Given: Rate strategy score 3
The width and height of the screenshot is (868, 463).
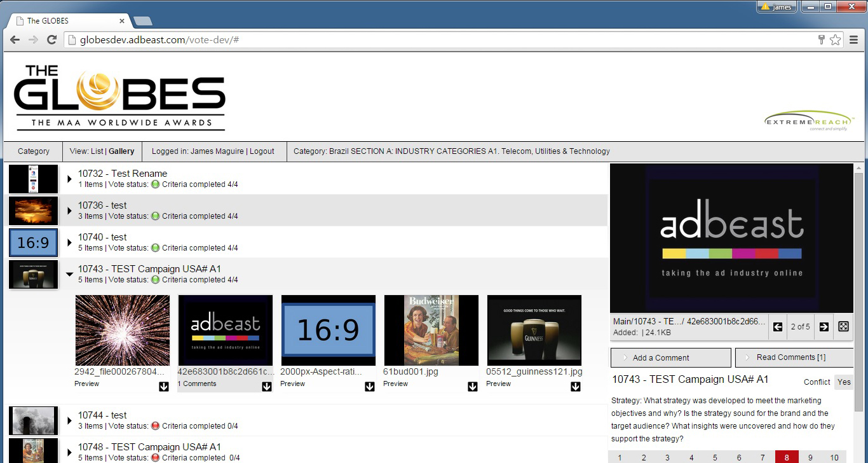Looking at the screenshot, I should pyautogui.click(x=667, y=457).
